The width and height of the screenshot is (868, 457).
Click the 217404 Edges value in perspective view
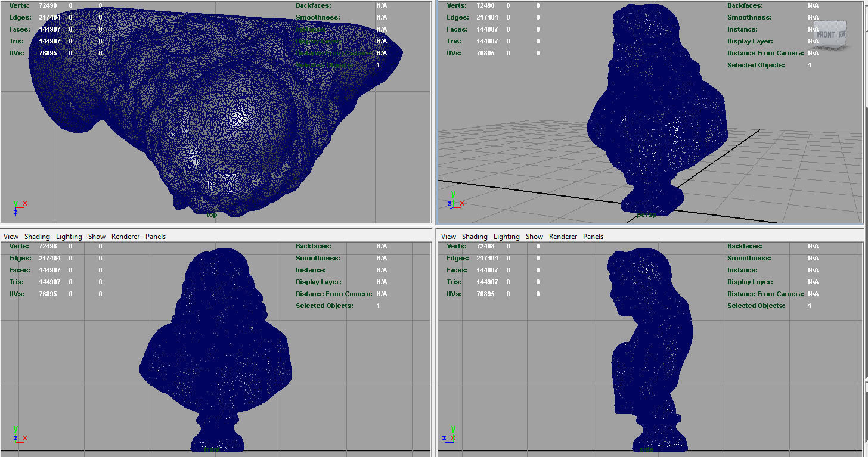(488, 17)
